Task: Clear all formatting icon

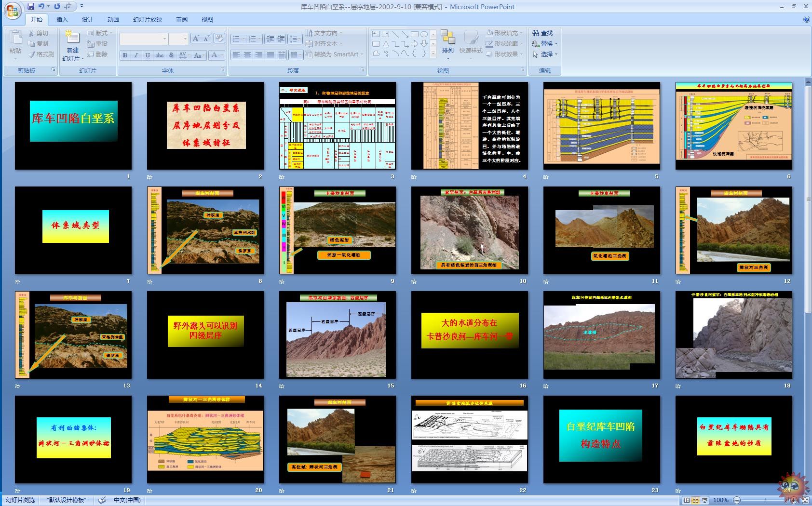Action: 219,39
